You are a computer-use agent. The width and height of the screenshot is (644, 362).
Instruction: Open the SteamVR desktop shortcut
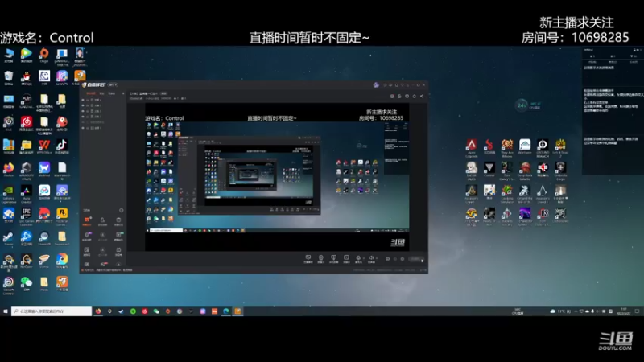pos(44,238)
